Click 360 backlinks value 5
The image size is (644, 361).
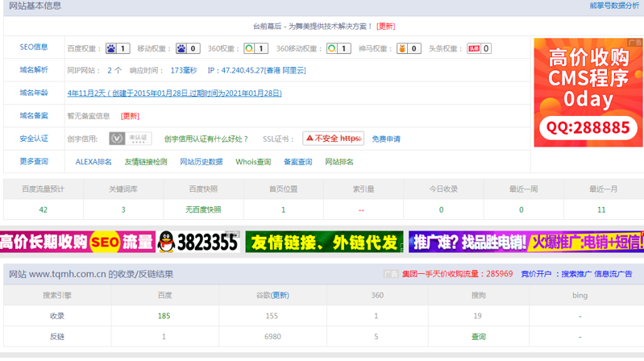coord(376,337)
